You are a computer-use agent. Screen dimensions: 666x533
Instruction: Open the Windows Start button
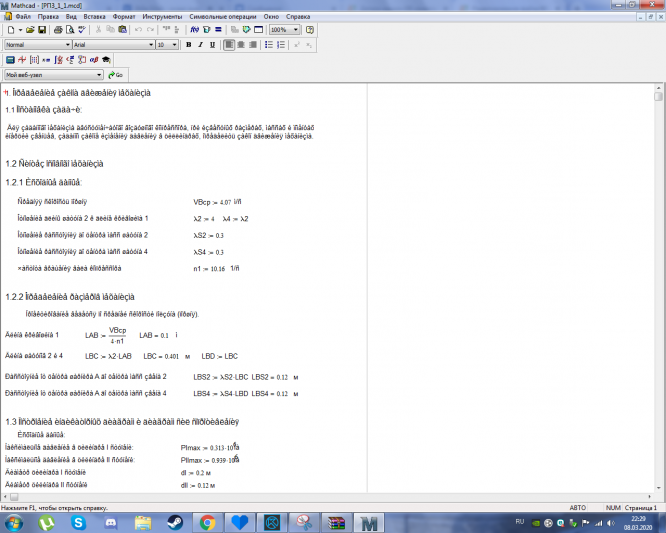[14, 523]
